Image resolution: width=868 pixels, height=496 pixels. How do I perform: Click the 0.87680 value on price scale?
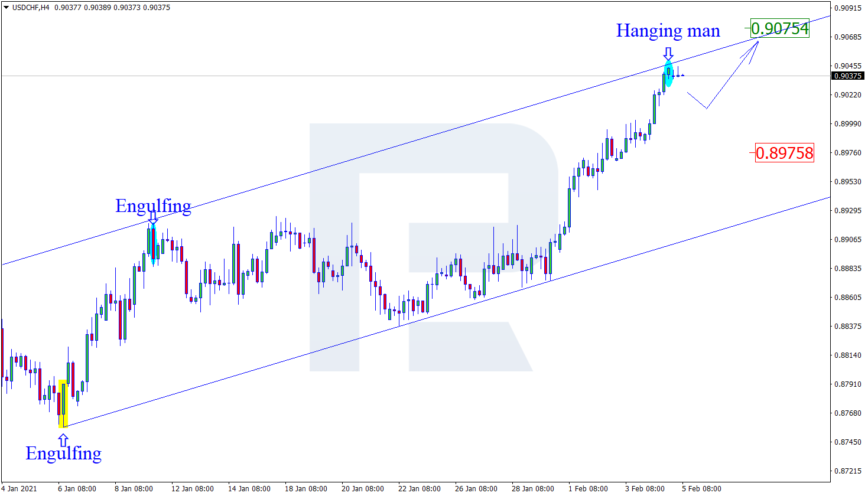coord(848,413)
